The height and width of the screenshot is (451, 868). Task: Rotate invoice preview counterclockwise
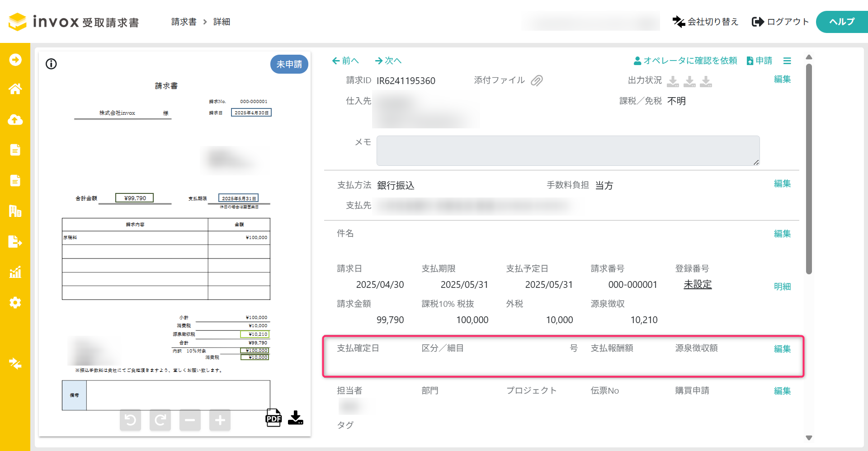tap(130, 420)
